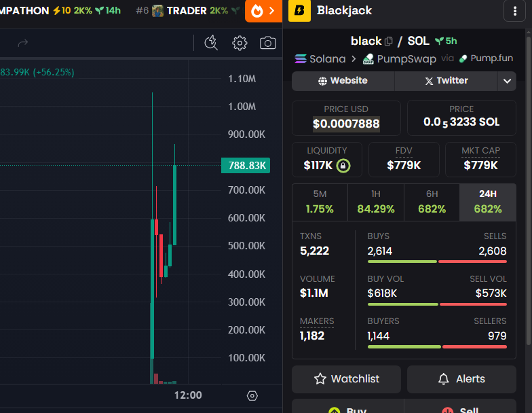Image resolution: width=532 pixels, height=413 pixels.
Task: Click the 1.00M price axis label
Action: click(242, 107)
